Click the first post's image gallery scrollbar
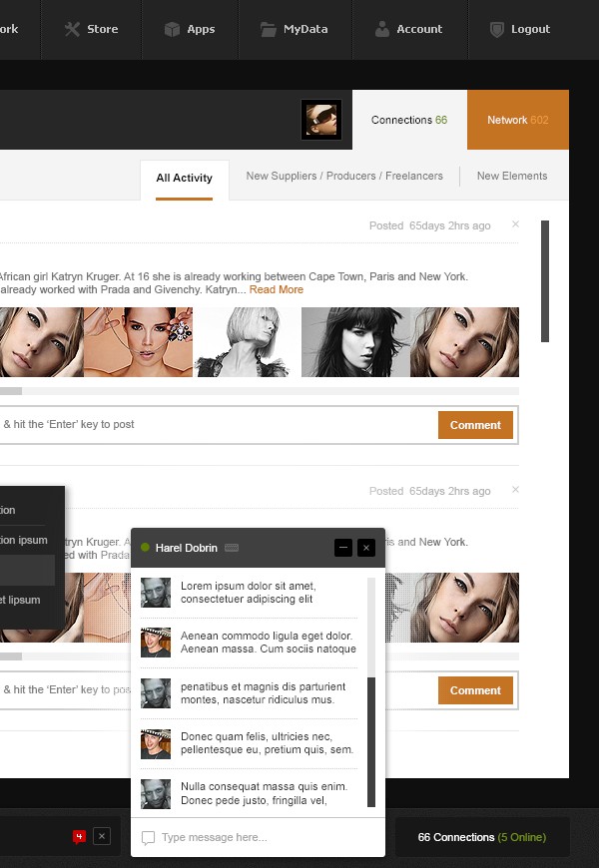This screenshot has width=599, height=868. (260, 391)
